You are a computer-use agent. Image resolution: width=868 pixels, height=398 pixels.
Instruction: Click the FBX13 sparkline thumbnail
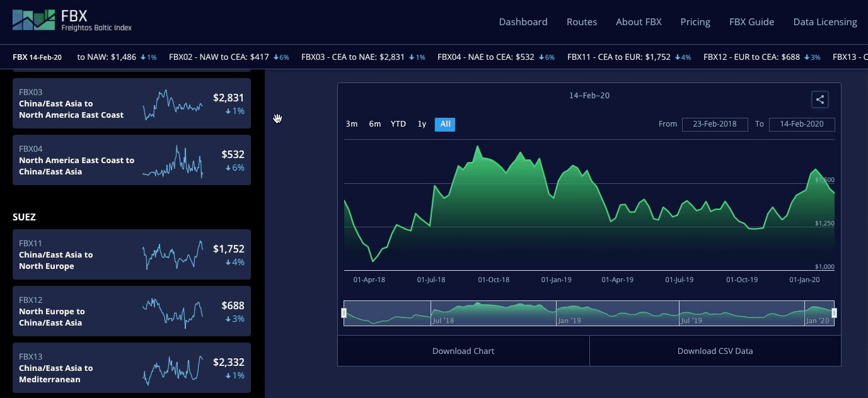click(173, 370)
